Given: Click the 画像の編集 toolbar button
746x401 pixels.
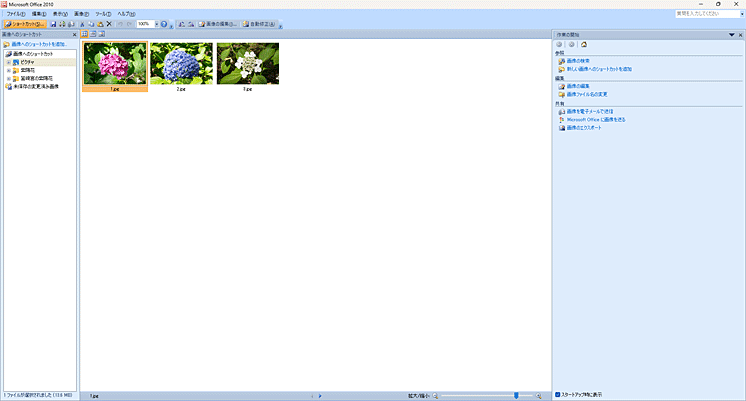Looking at the screenshot, I should click(217, 23).
